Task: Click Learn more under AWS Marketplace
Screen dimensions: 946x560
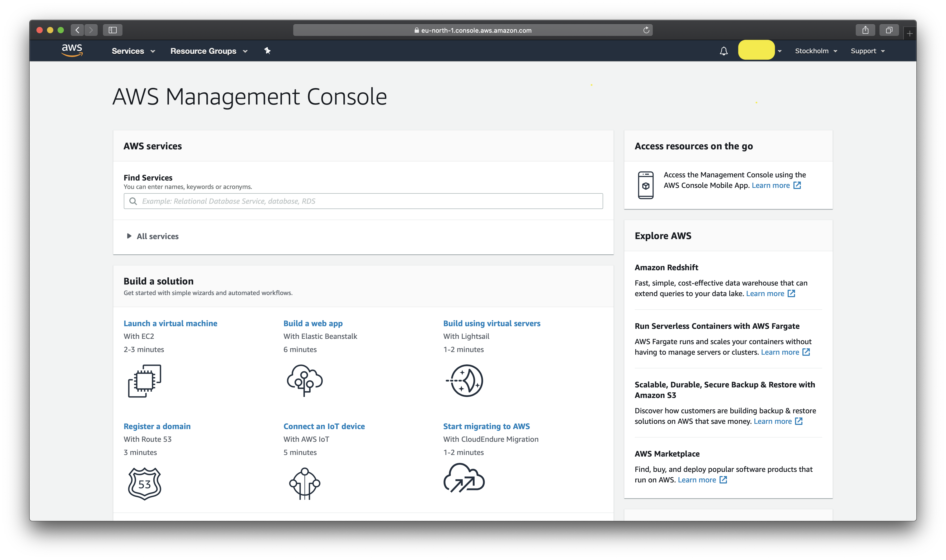Action: [x=697, y=480]
